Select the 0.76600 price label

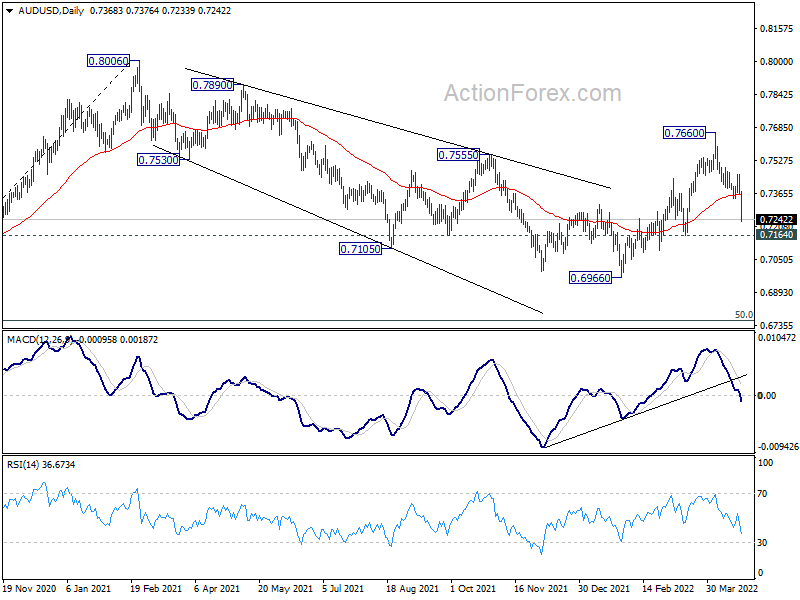pos(684,133)
